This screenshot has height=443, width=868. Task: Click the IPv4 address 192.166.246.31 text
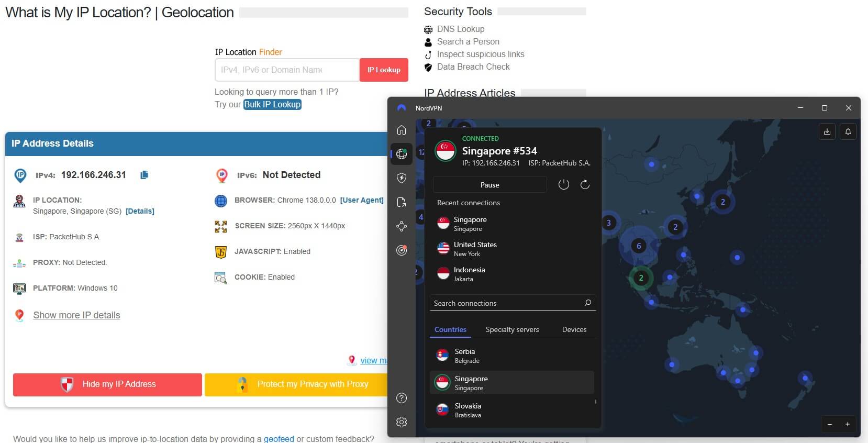[x=94, y=175]
